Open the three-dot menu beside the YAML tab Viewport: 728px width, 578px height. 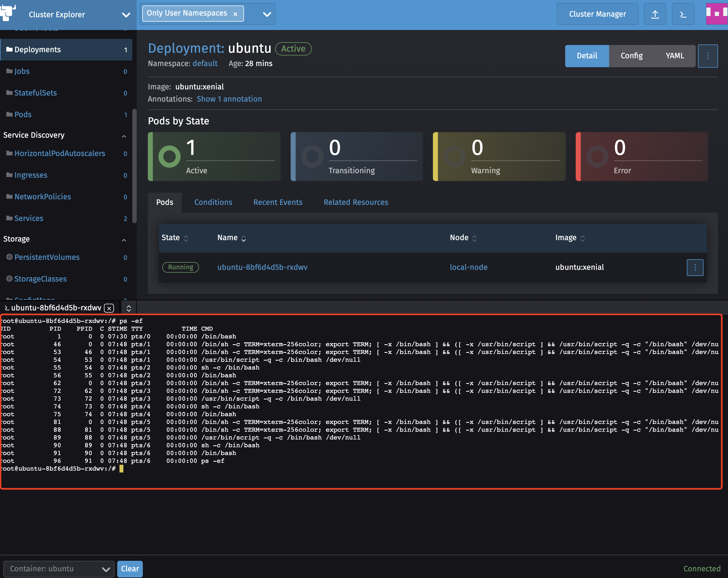click(x=708, y=56)
